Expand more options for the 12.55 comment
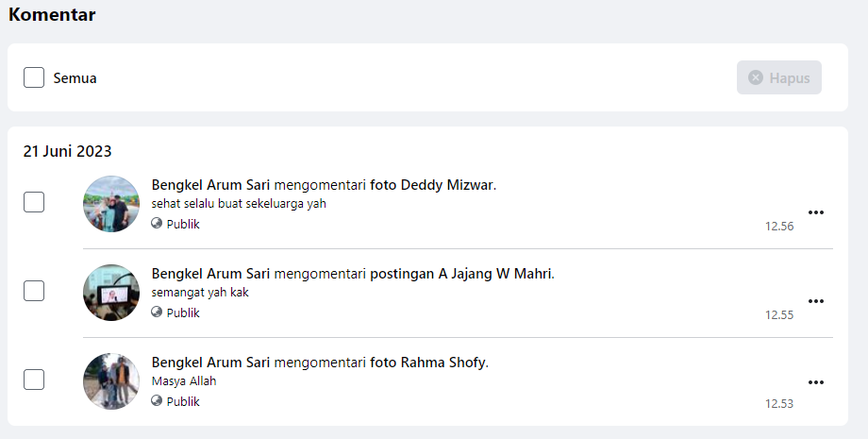 coord(816,301)
